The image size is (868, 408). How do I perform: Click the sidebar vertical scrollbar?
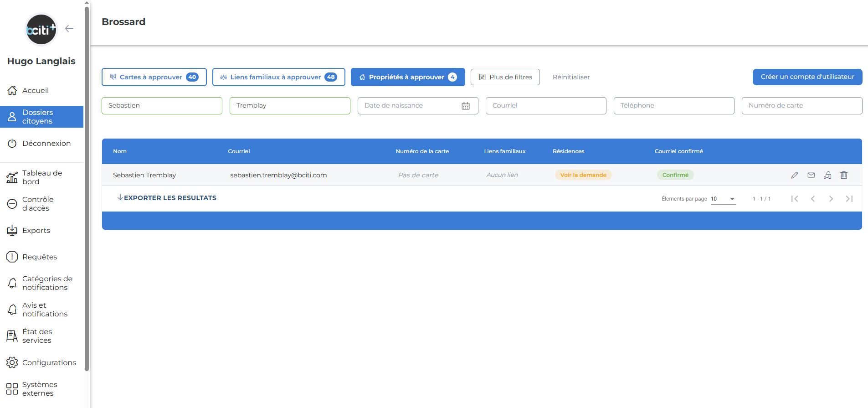[x=87, y=182]
